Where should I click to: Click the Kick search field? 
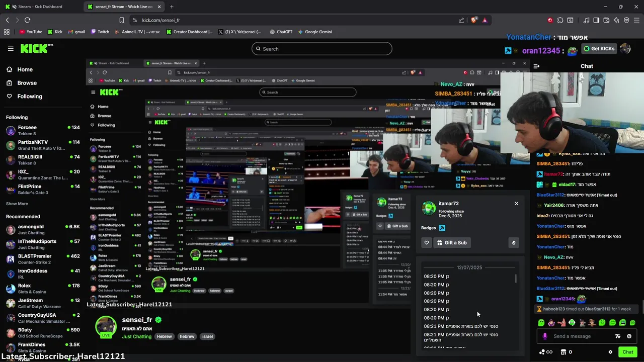tap(322, 49)
